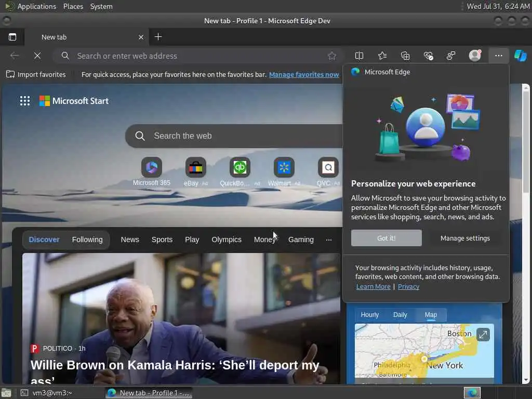532x399 pixels.
Task: Click the workspace switcher Edge thumbnail
Action: tap(472, 393)
